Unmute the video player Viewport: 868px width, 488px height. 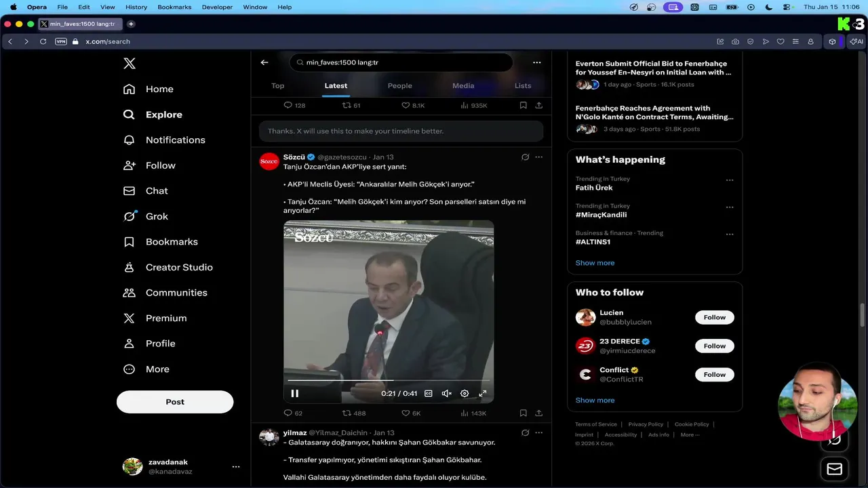446,393
